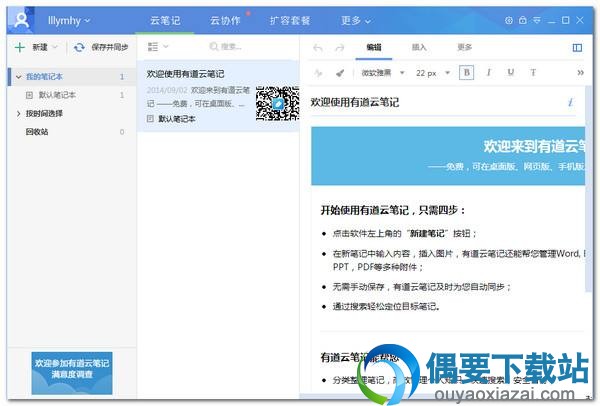Click heading 开始使用有道云笔记，只需四步
This screenshot has height=406, width=600.
point(393,210)
